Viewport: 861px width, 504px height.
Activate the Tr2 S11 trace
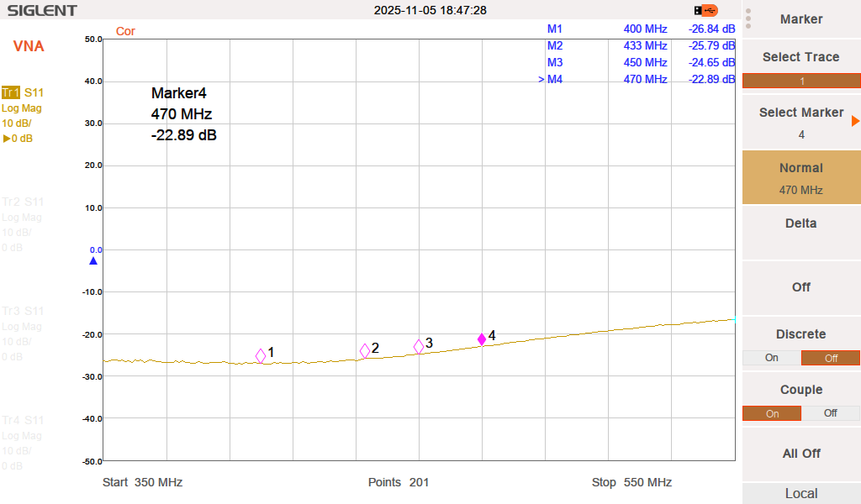[x=23, y=202]
